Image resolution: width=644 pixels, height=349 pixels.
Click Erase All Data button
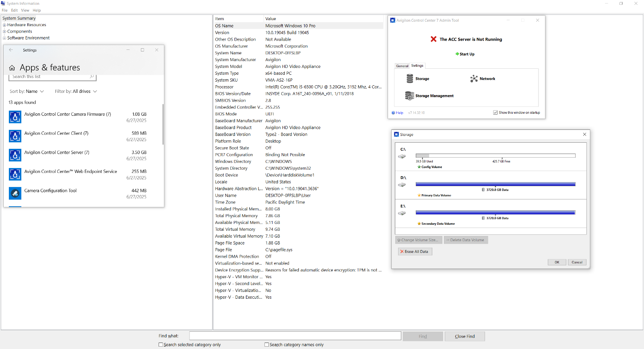[x=415, y=251]
